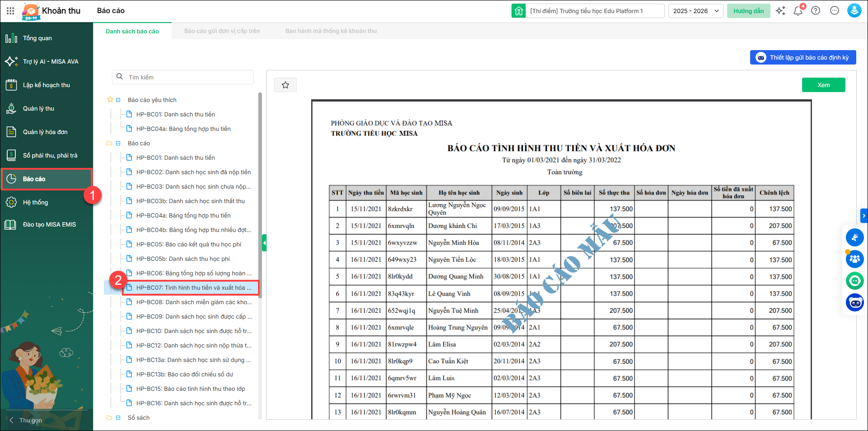Open Quản lý hóa đơn in sidebar
This screenshot has width=868, height=431.
45,132
